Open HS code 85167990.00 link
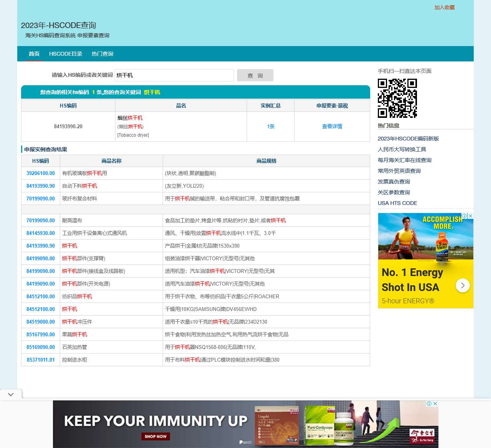This screenshot has width=491, height=448. (x=41, y=334)
